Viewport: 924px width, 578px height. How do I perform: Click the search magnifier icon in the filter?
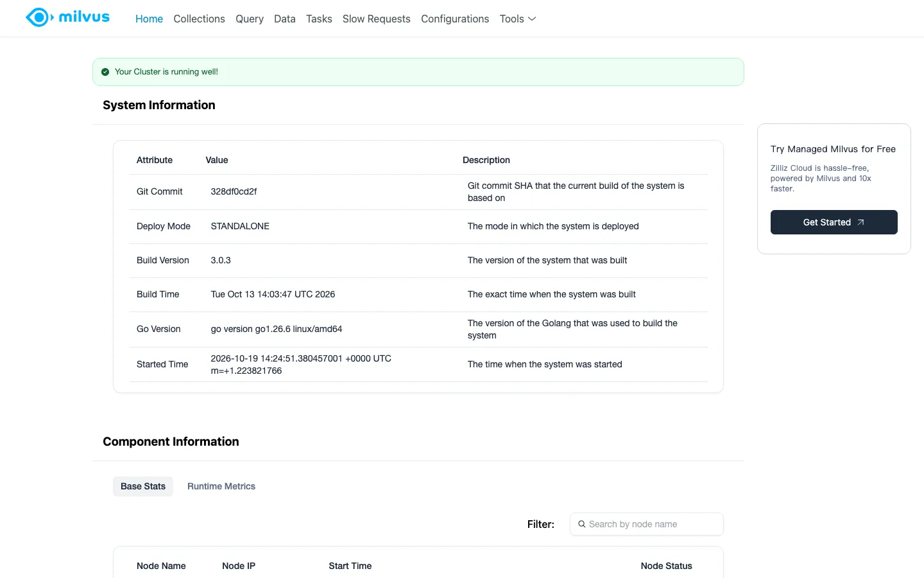582,524
